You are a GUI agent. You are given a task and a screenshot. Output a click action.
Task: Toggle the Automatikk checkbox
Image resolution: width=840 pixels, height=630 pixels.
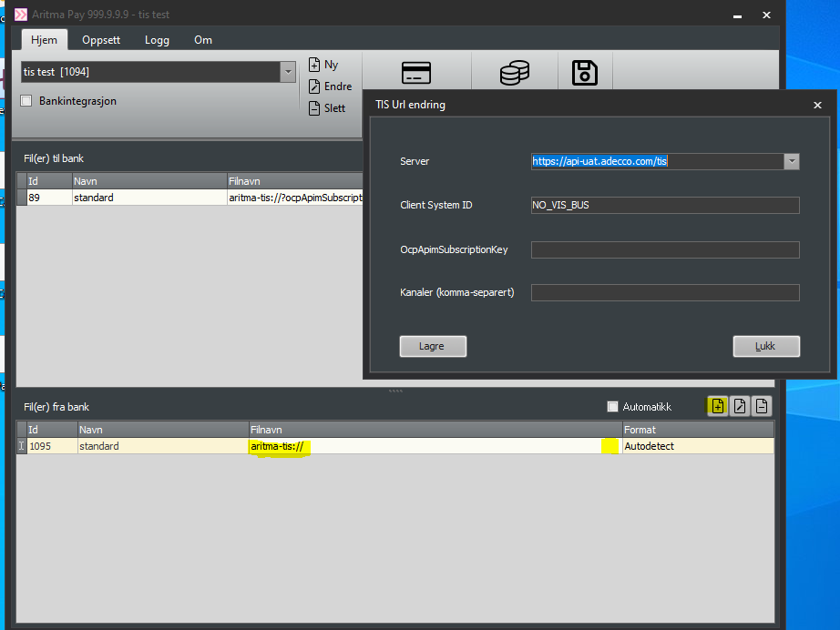point(613,407)
